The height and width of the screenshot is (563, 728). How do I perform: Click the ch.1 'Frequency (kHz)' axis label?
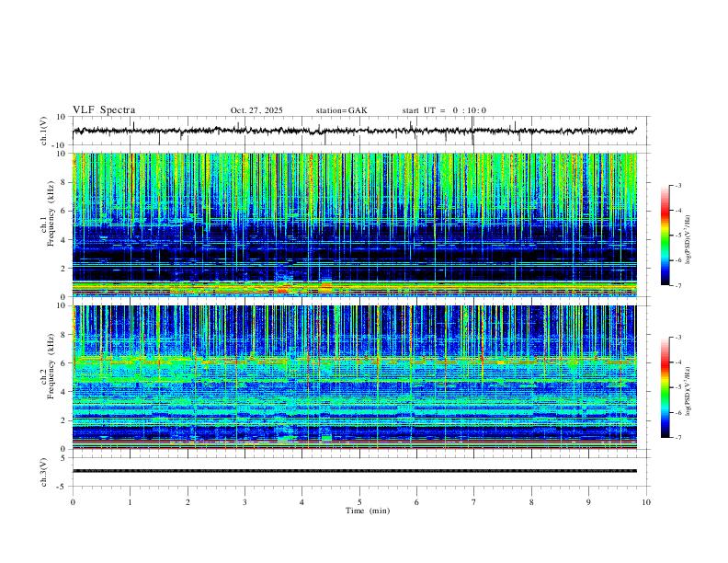(51, 213)
